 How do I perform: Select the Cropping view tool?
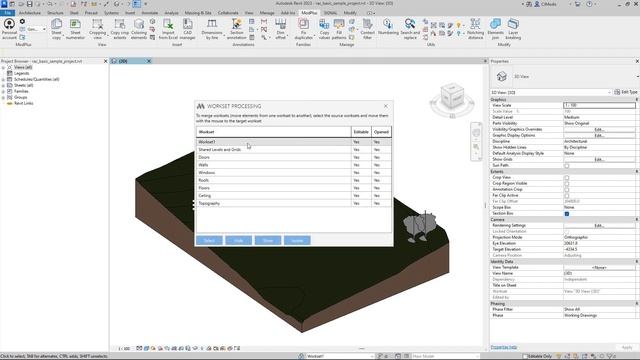pos(97,29)
